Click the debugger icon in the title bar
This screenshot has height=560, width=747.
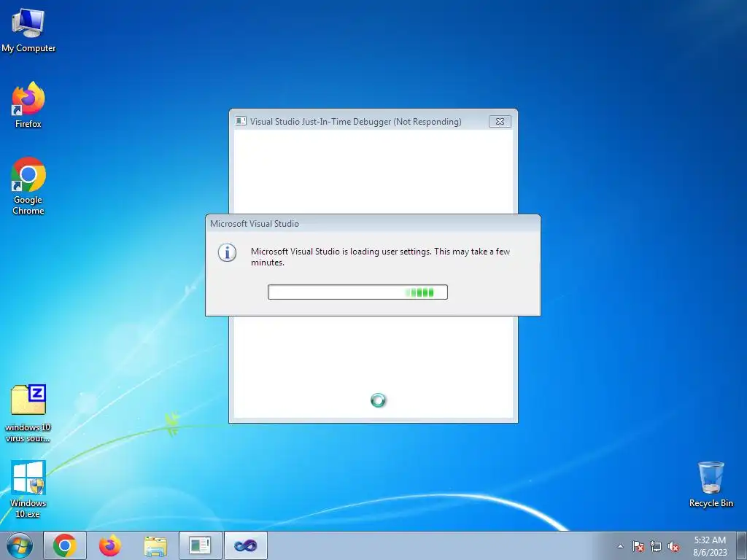(241, 122)
